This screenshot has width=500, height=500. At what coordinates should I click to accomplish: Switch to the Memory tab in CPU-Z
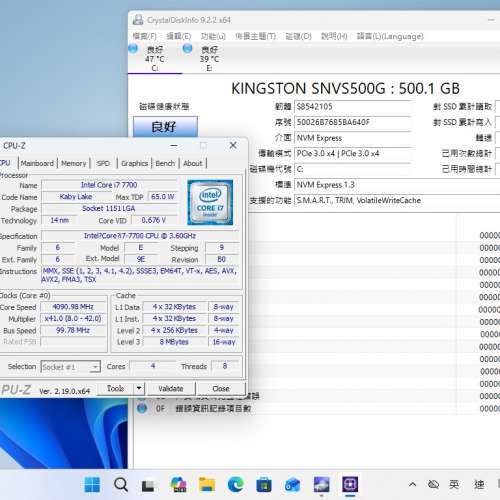[74, 163]
